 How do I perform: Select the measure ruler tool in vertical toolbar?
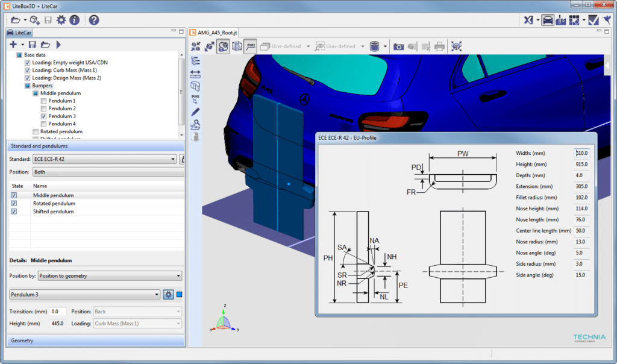[x=195, y=74]
